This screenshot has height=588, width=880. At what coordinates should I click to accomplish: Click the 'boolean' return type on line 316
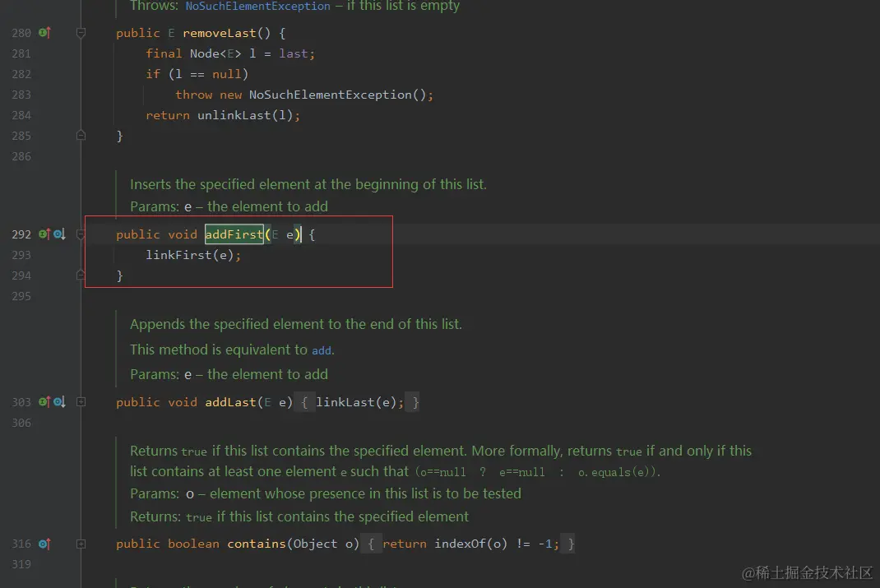coord(193,543)
